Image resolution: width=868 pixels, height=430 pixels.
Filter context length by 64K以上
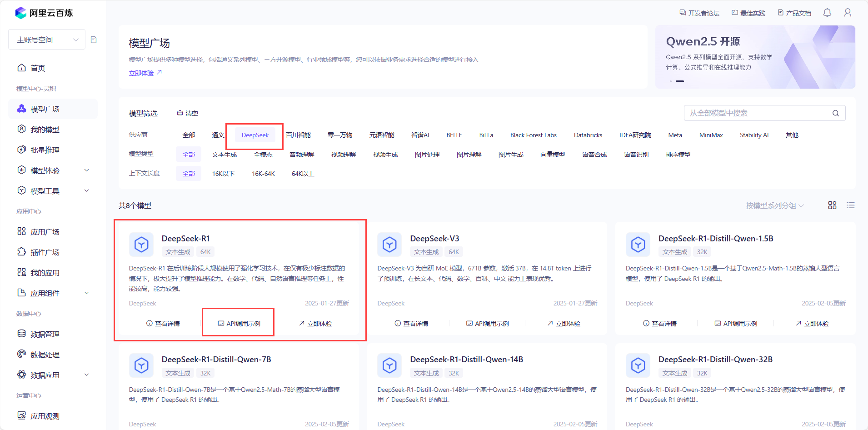tap(303, 174)
